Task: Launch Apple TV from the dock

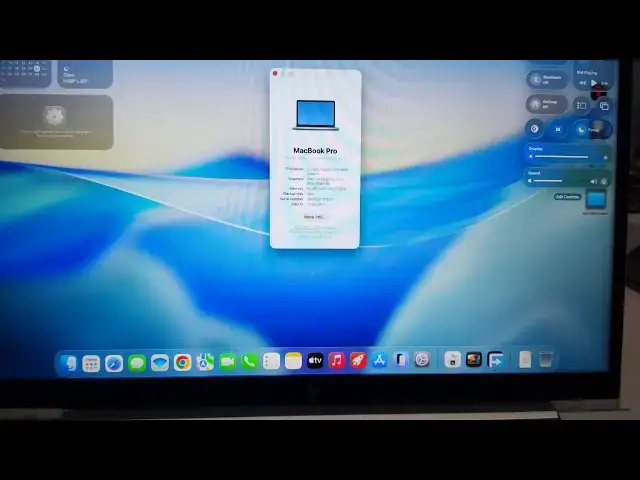Action: coord(315,360)
